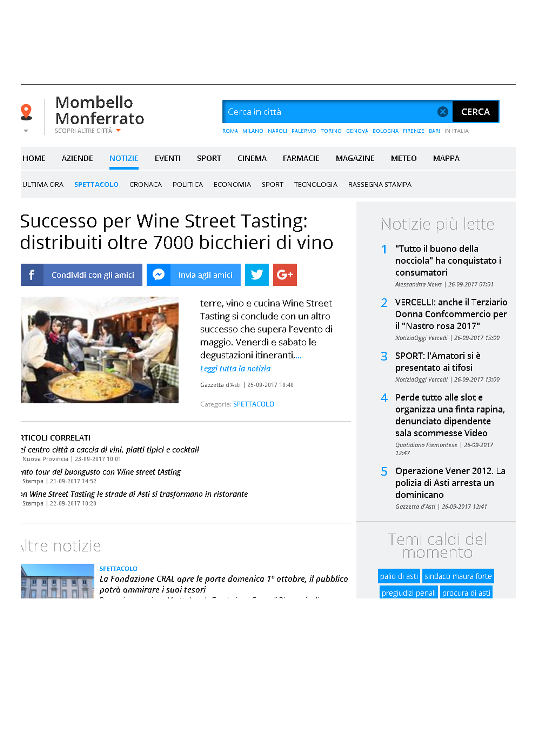Click the orange location pin icon
The width and height of the screenshot is (534, 756).
pyautogui.click(x=26, y=112)
